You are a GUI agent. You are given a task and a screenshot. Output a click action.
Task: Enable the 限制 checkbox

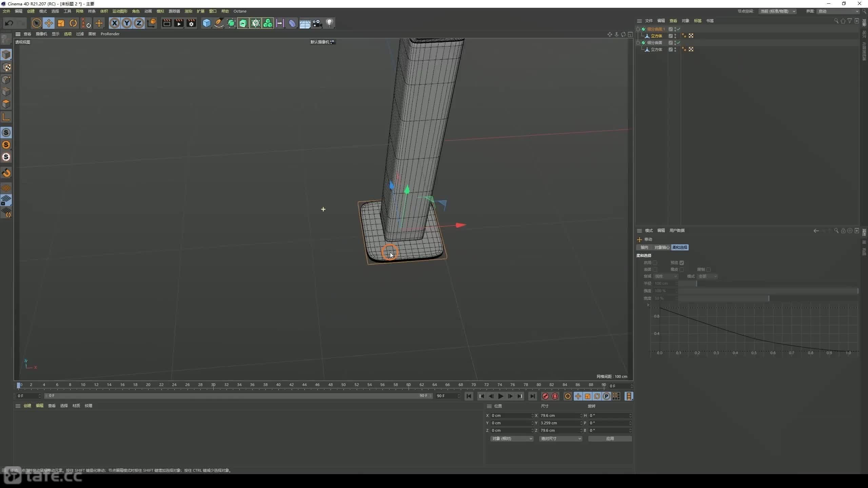click(x=708, y=269)
